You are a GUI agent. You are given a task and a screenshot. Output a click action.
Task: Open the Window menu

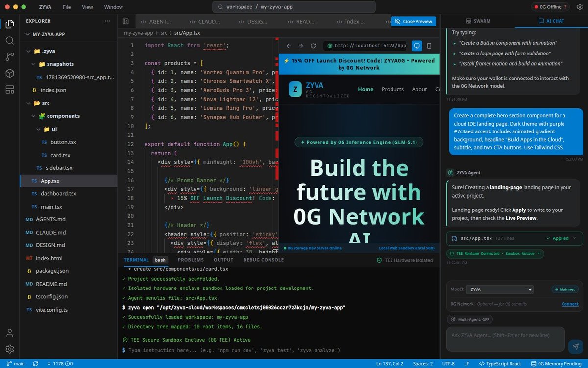[x=114, y=7]
